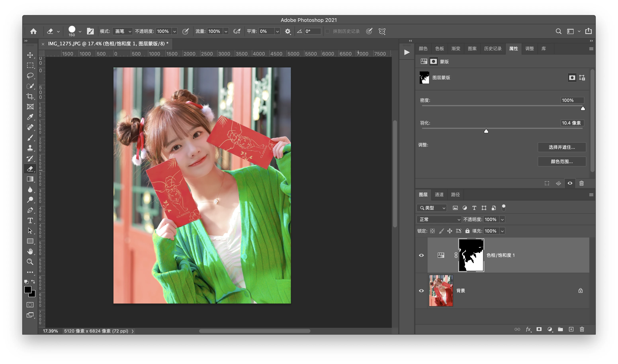618x364 pixels.
Task: Select the Crop tool
Action: (x=30, y=96)
